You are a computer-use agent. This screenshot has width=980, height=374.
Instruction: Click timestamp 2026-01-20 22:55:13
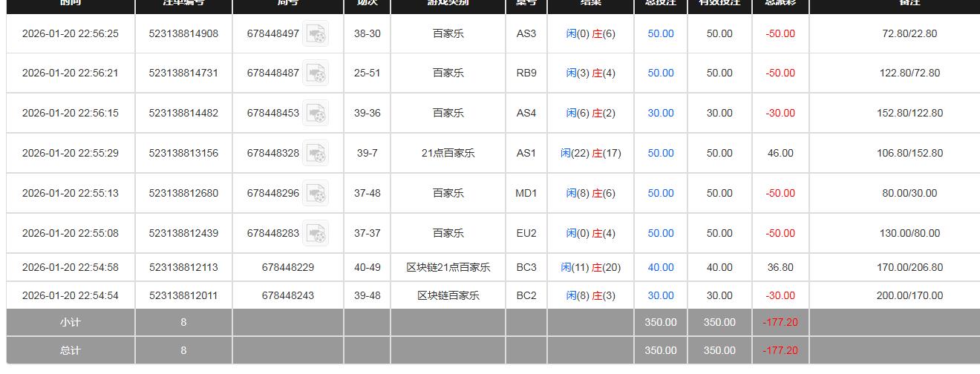coord(71,193)
